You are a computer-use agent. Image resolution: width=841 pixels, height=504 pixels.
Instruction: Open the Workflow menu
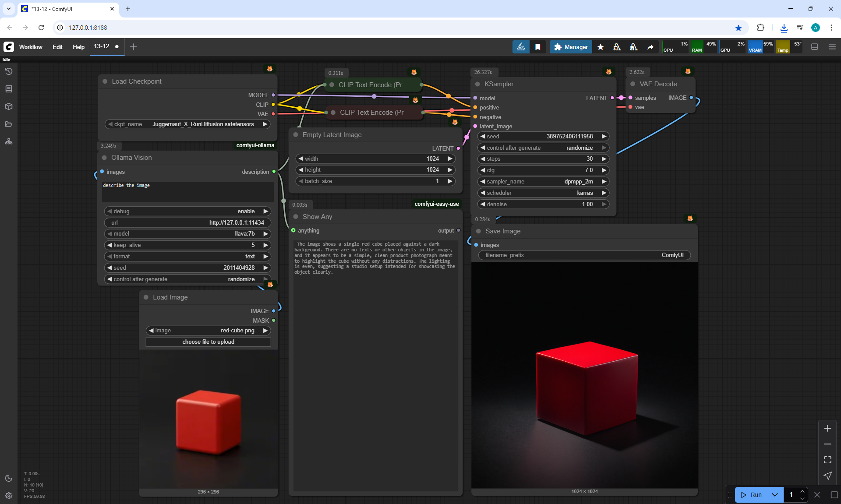coord(31,47)
